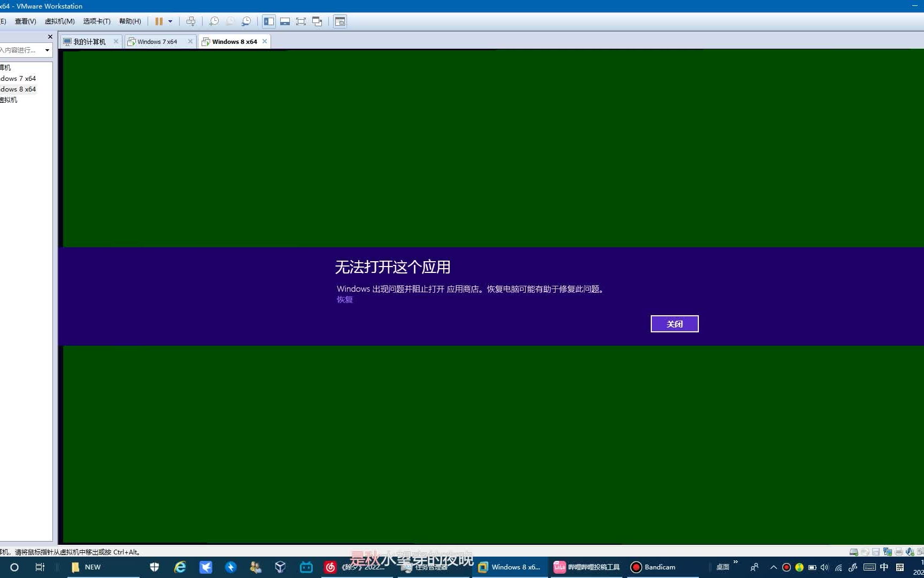Show hidden tray icons with the up arrow
The image size is (924, 578).
[x=773, y=567]
